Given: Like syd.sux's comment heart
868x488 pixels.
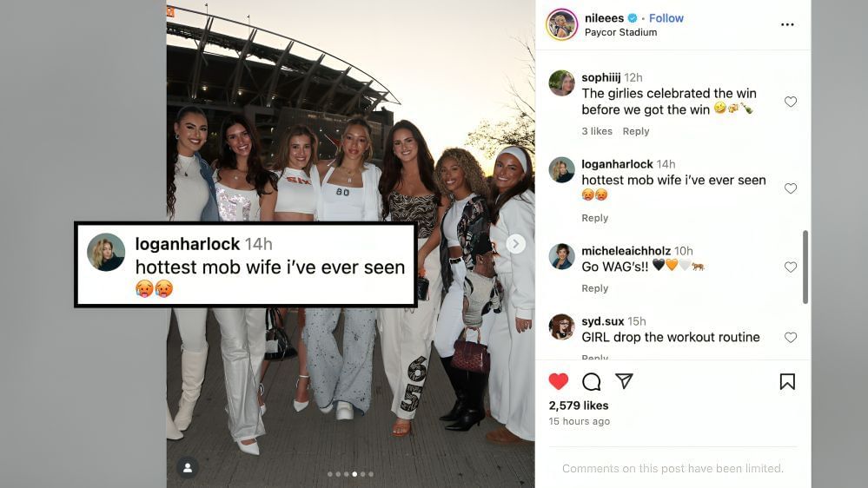Looking at the screenshot, I should pos(791,337).
